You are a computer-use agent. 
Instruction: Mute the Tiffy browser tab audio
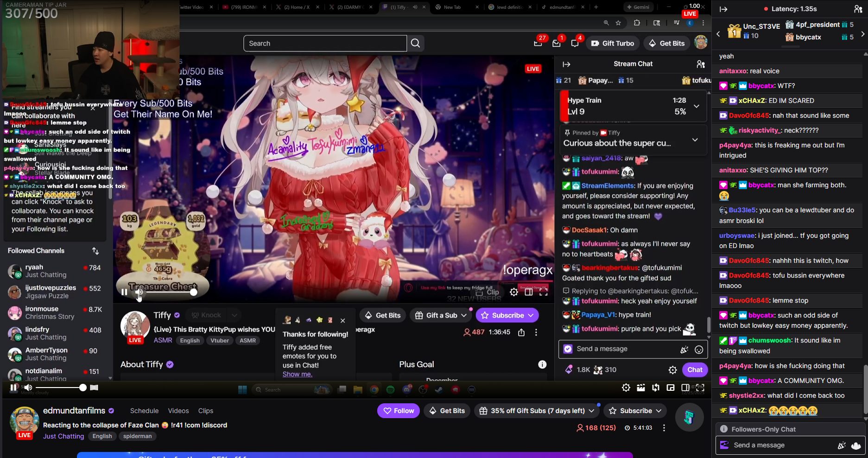coord(415,7)
